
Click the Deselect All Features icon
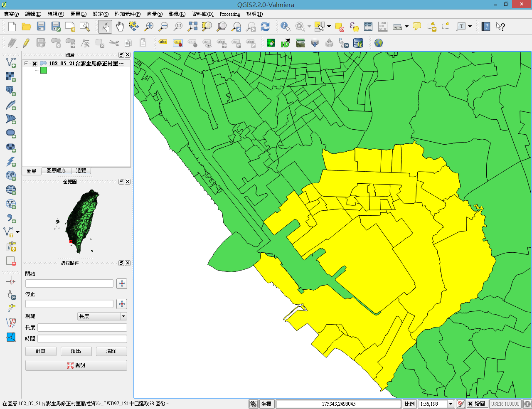340,27
